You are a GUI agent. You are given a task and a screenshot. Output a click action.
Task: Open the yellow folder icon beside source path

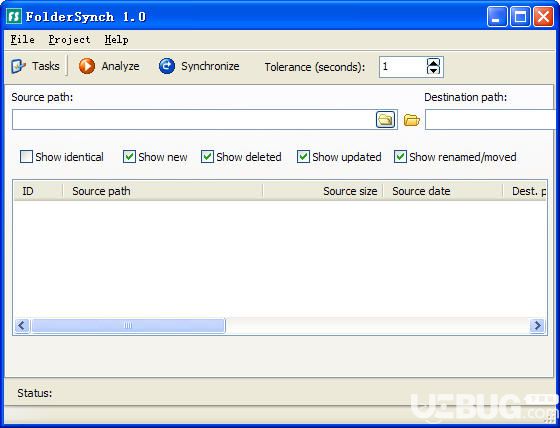(411, 120)
